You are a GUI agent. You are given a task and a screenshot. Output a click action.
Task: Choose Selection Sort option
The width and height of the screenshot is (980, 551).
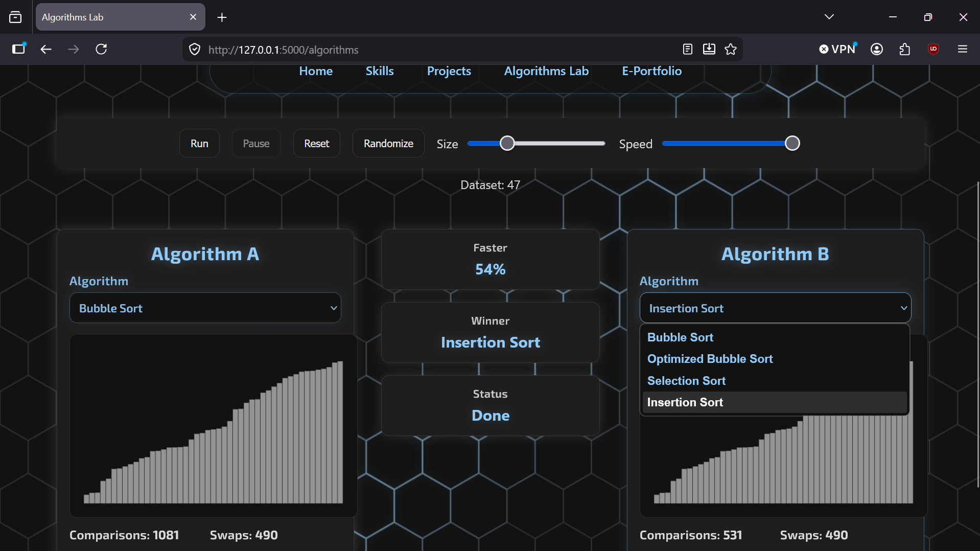[x=775, y=381]
